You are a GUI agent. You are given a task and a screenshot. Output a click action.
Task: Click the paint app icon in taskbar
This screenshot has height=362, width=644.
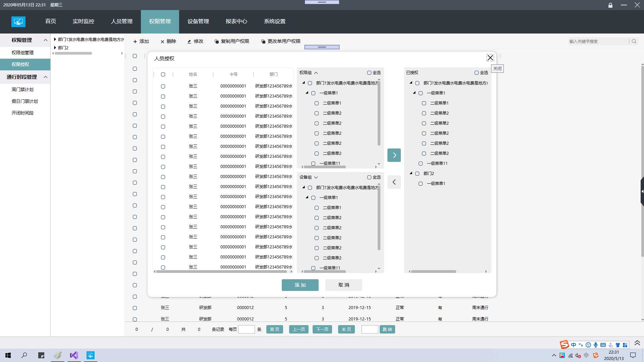coord(57,355)
